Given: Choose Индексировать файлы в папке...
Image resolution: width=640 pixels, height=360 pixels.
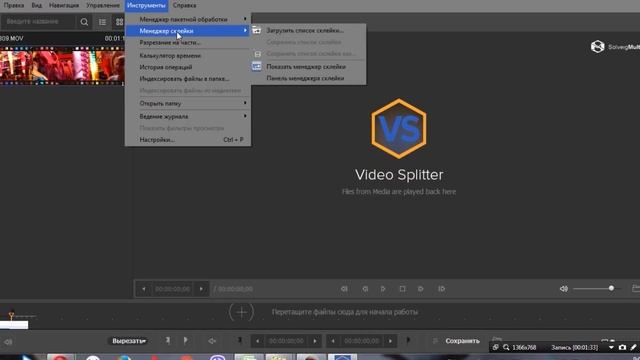Looking at the screenshot, I should click(188, 79).
